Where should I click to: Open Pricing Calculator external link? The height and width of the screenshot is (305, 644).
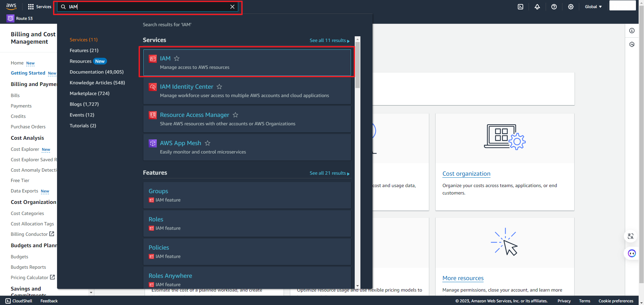(x=33, y=277)
